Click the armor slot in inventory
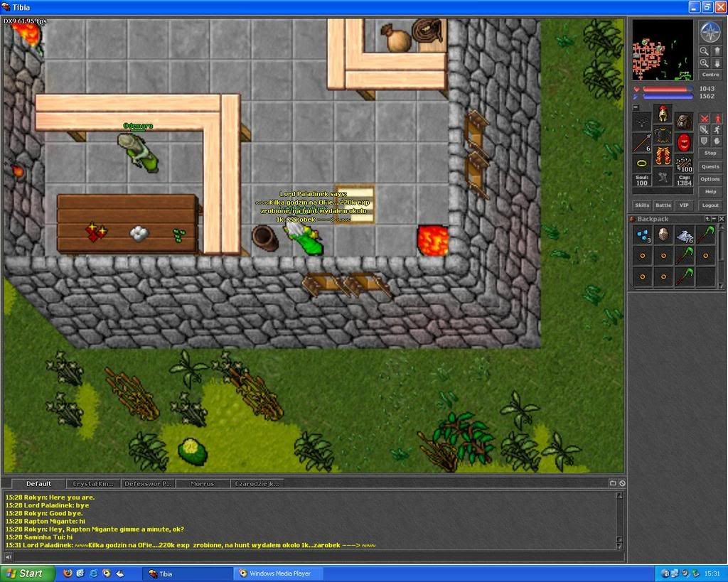Viewport: 728px width, 582px height. coord(663,134)
